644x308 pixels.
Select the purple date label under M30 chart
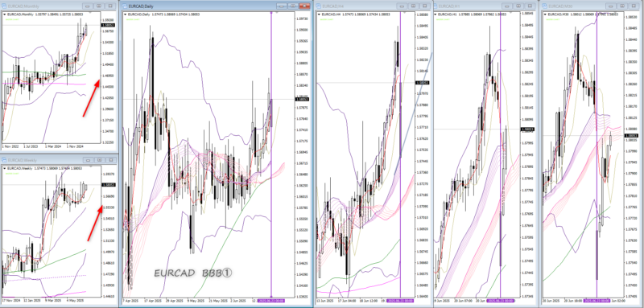tap(597, 301)
